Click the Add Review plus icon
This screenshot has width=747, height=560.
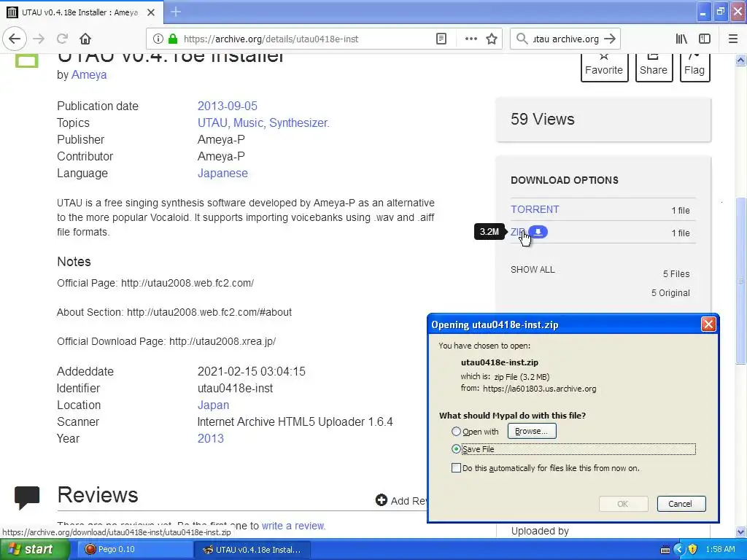(381, 500)
